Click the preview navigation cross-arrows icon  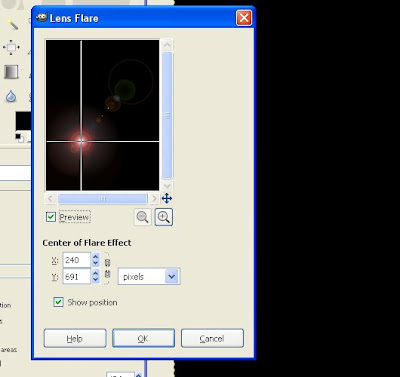point(167,199)
